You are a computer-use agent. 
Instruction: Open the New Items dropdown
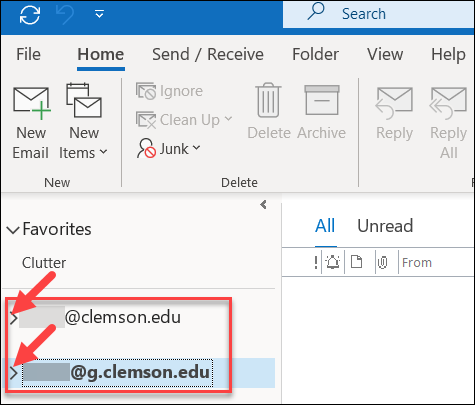[x=83, y=121]
